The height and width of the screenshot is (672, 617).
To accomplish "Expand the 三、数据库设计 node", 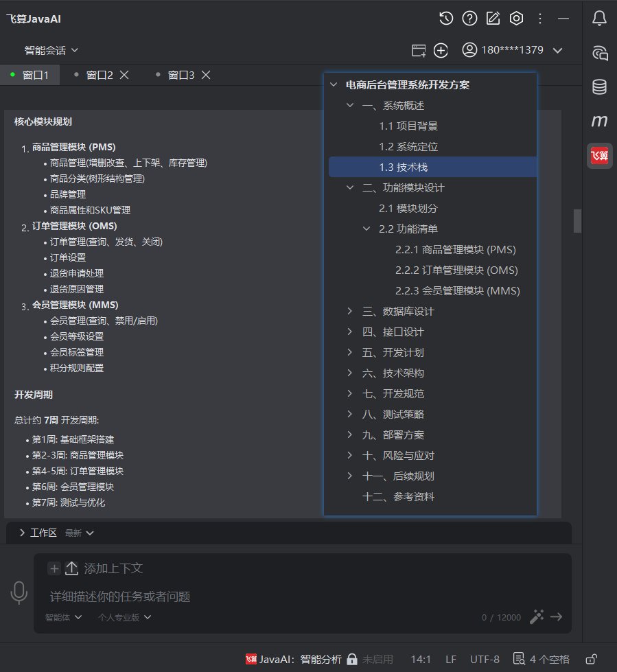I will tap(350, 311).
